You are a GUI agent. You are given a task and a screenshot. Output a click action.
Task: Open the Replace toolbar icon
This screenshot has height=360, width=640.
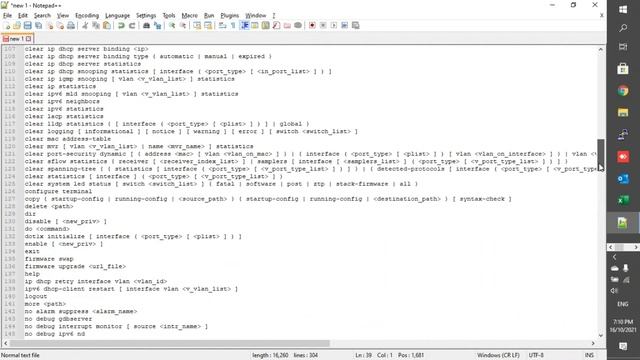point(157,25)
